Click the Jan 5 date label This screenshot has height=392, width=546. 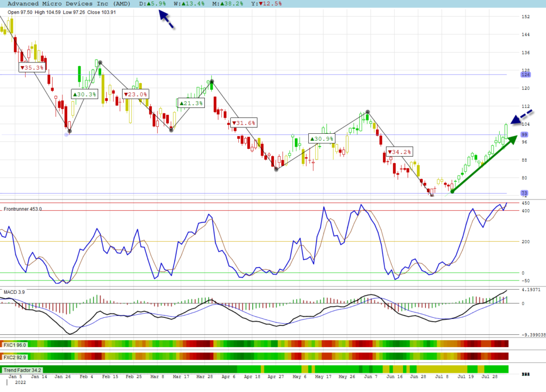[15, 377]
